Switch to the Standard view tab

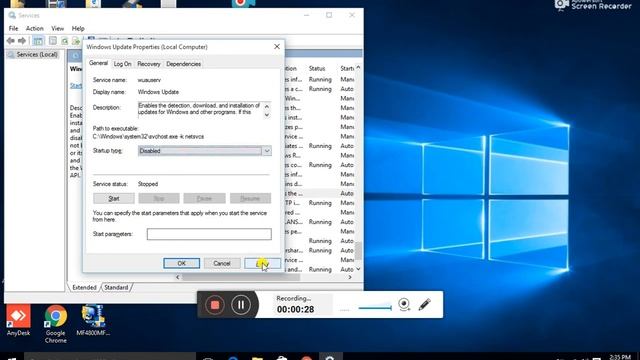point(116,287)
